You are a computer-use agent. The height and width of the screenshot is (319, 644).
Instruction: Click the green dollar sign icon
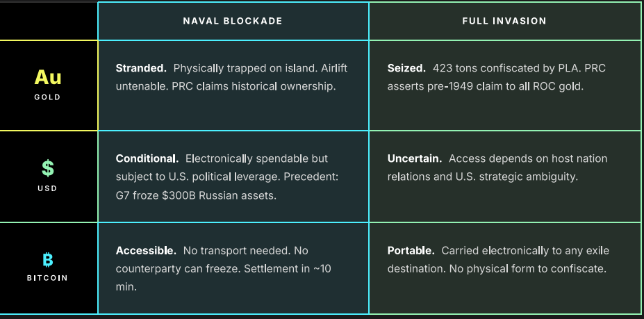coord(48,168)
